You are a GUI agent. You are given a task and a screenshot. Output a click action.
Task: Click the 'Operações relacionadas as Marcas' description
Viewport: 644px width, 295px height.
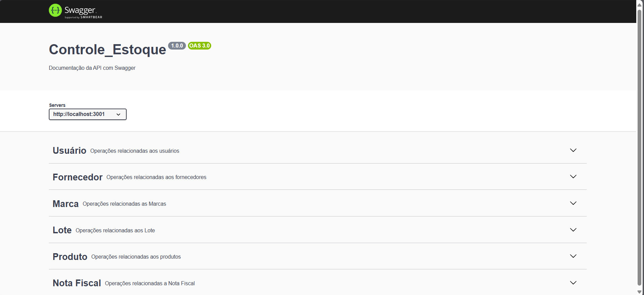[124, 204]
